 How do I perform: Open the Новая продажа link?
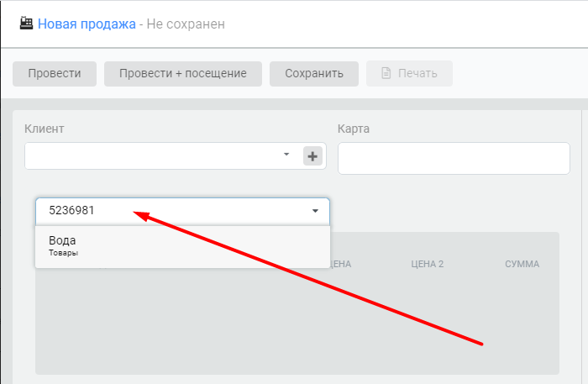point(87,24)
